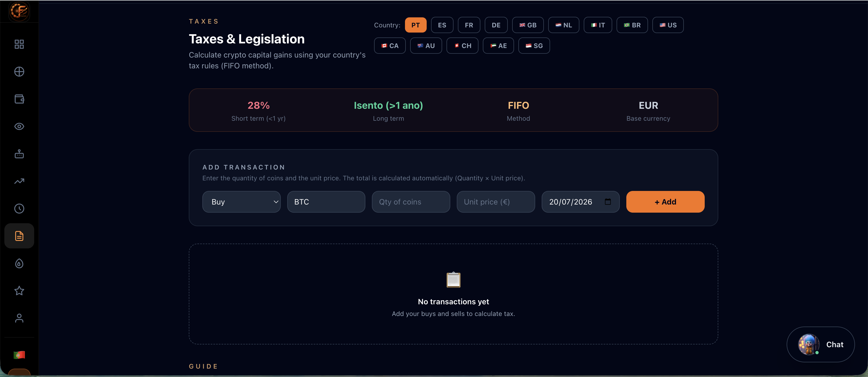Open the dashboard grid icon in sidebar
868x377 pixels.
pos(19,44)
